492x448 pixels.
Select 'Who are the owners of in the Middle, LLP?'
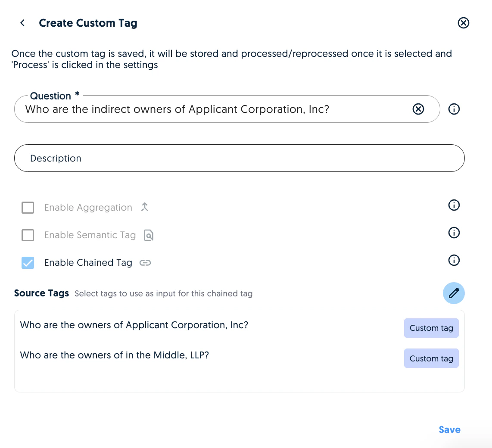(x=114, y=355)
